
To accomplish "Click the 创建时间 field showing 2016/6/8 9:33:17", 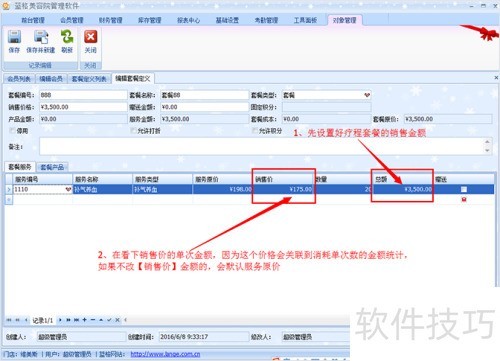I will point(203,337).
